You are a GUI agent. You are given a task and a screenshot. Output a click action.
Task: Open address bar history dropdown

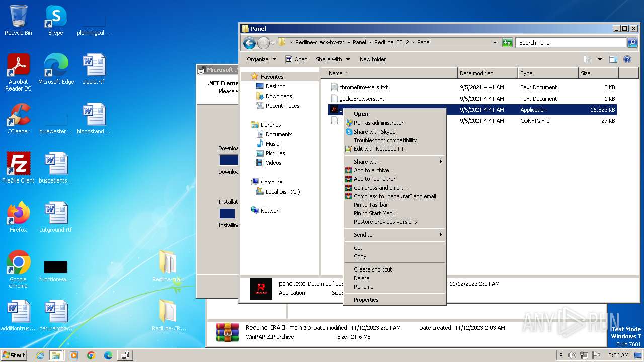coord(495,43)
